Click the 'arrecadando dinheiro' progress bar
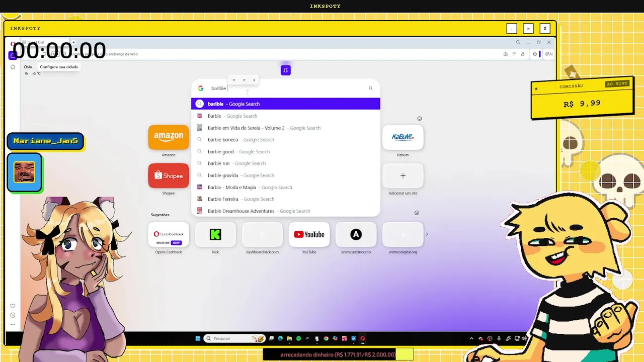 point(338,354)
